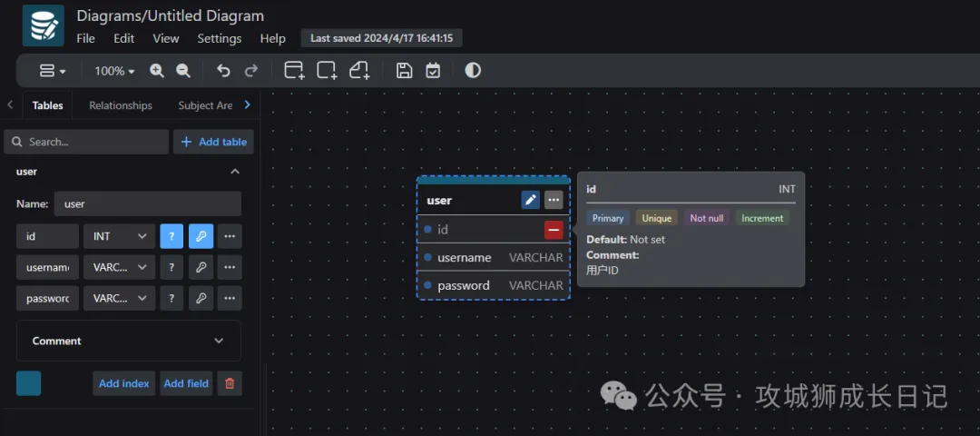Open the id field type dropdown
Viewport: 980px width, 436px height.
coord(119,236)
